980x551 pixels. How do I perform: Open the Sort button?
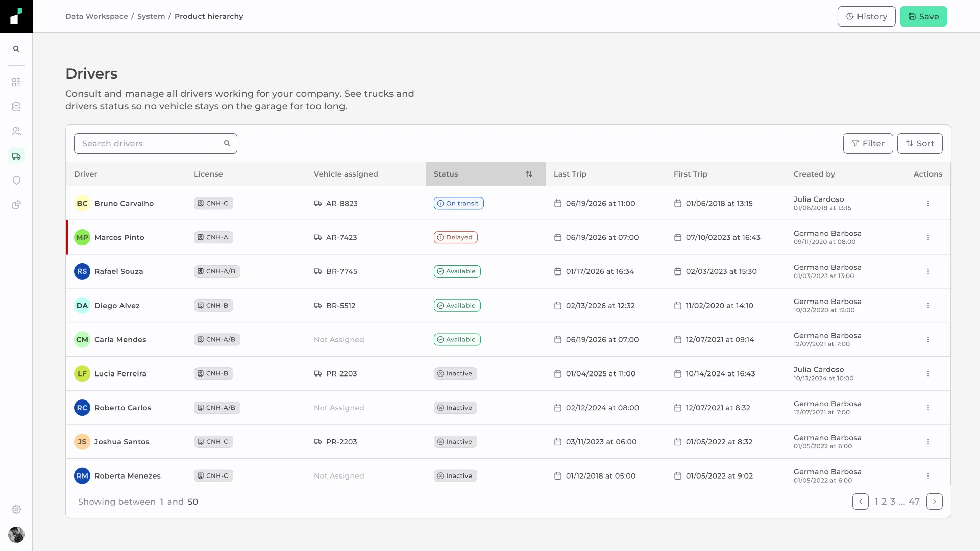(920, 143)
